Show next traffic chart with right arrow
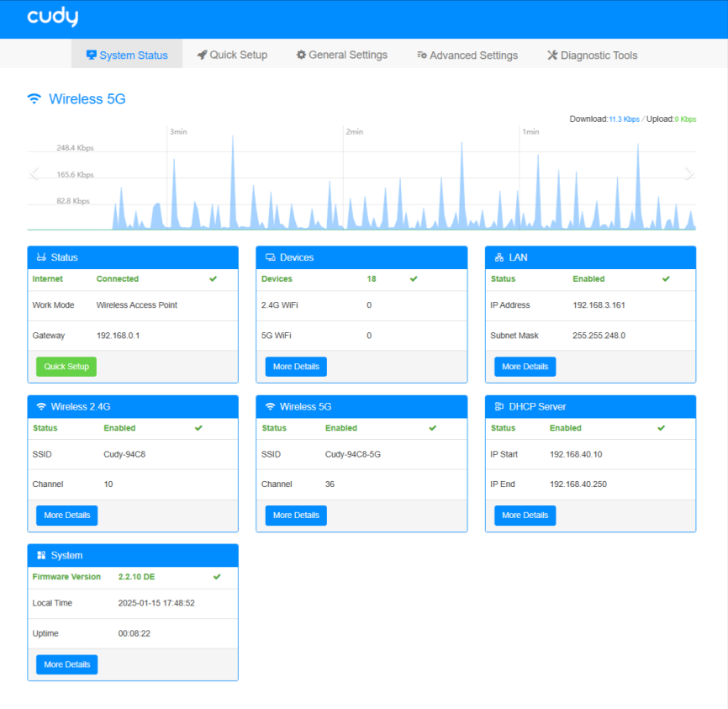728x709 pixels. [x=689, y=174]
